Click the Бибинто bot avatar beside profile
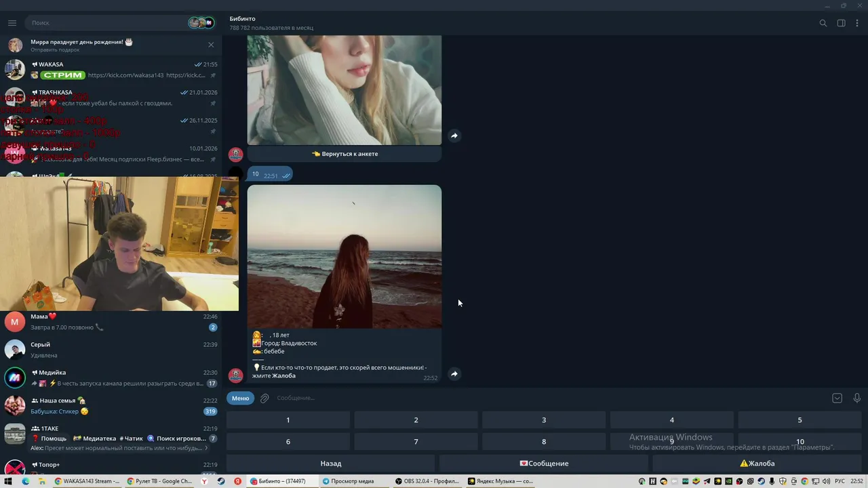Viewport: 868px width, 488px height. click(235, 375)
